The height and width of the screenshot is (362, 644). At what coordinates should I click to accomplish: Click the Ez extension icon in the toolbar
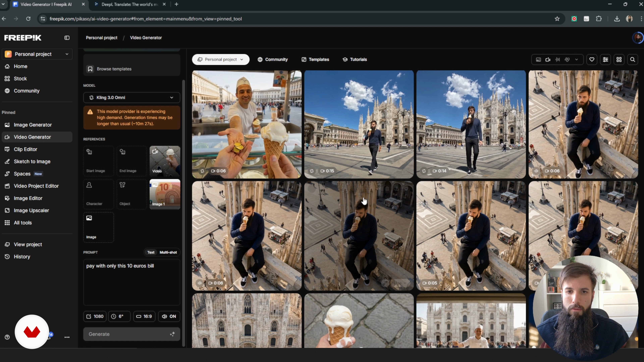point(586,19)
